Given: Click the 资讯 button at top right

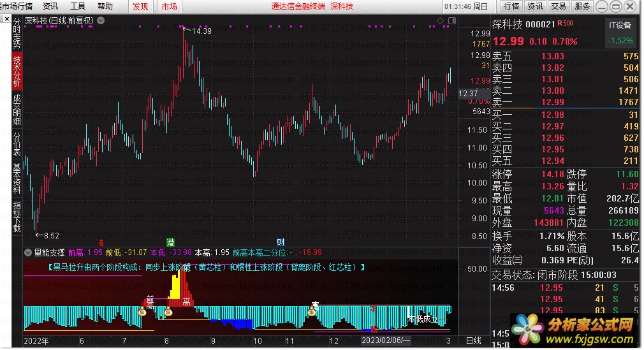Looking at the screenshot, I should tap(535, 6).
